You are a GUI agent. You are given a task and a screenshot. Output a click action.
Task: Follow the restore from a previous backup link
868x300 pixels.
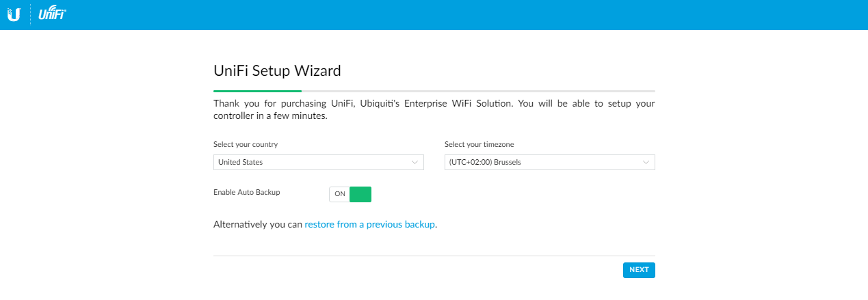tap(369, 224)
